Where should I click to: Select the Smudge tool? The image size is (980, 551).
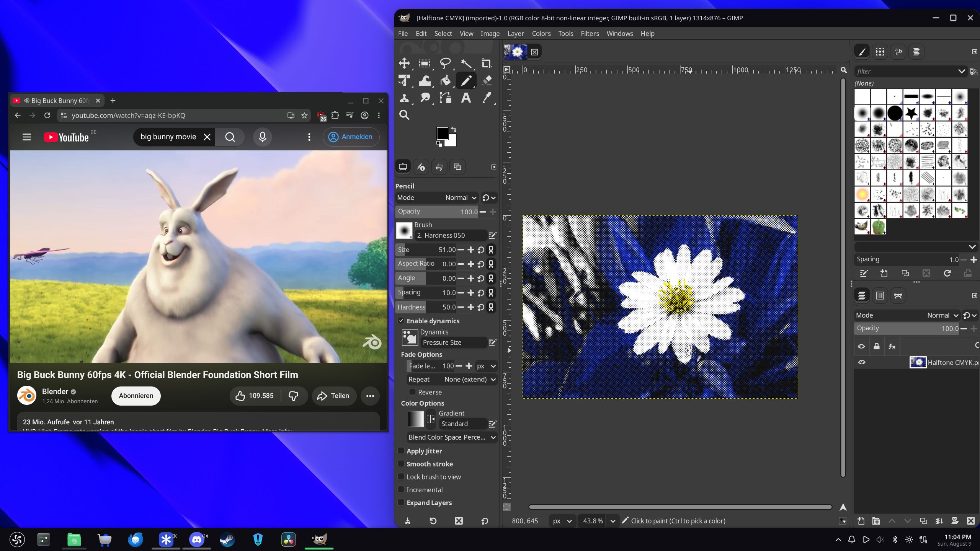[425, 98]
